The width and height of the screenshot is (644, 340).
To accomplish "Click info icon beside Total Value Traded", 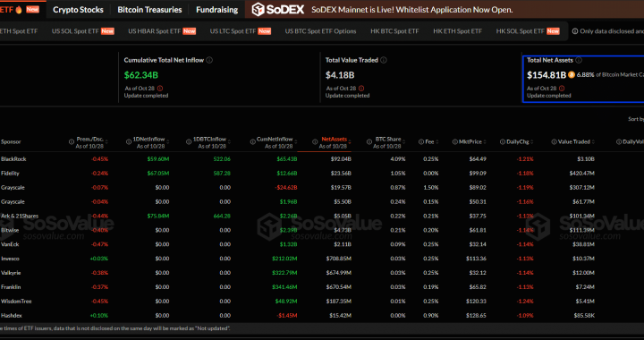I will (384, 60).
